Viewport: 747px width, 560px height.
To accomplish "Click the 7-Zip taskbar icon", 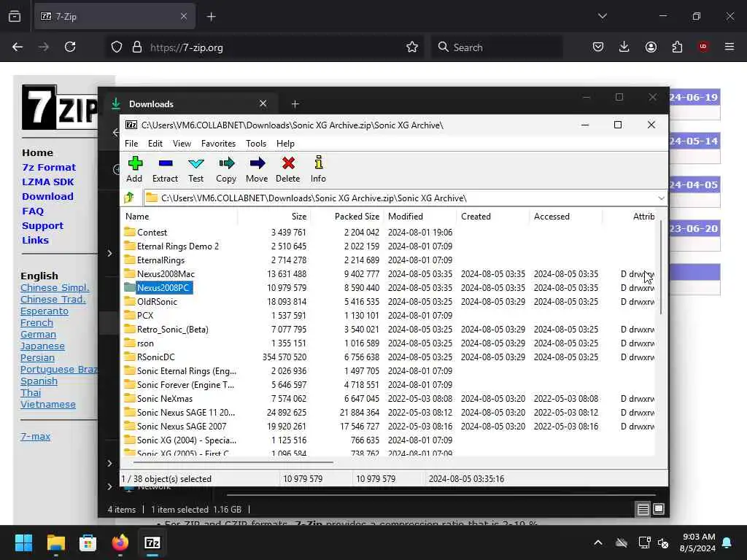I will pyautogui.click(x=152, y=542).
